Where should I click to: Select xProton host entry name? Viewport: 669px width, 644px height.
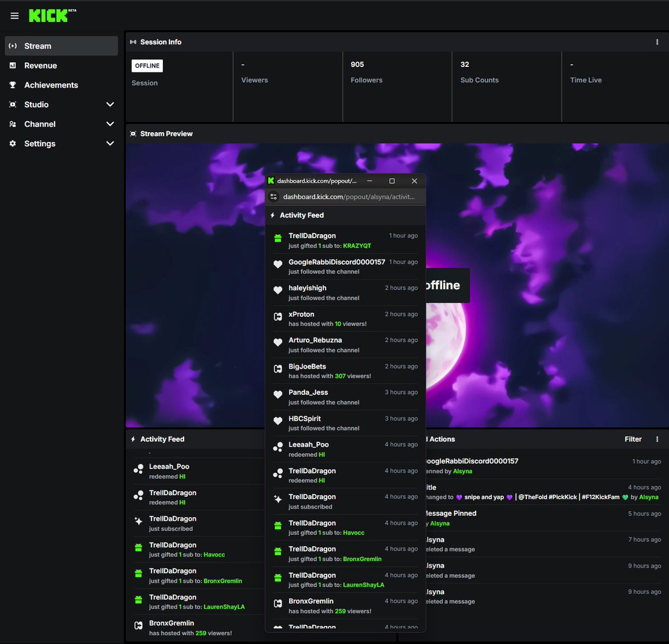click(x=301, y=314)
